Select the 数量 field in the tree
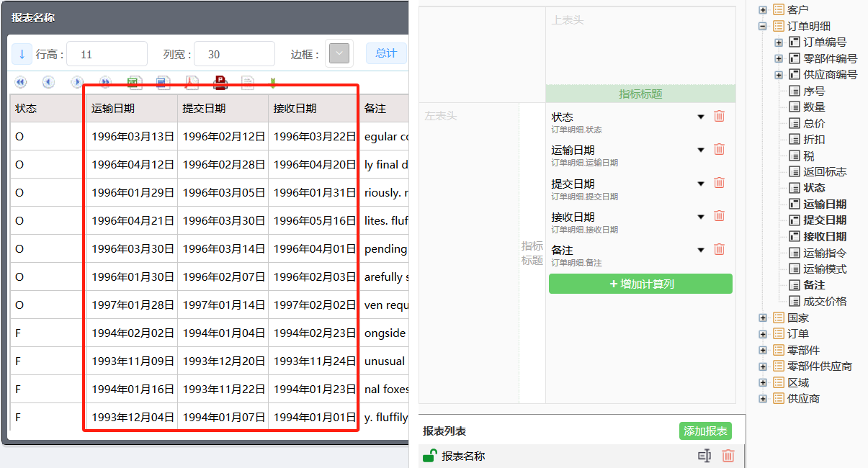Image resolution: width=868 pixels, height=468 pixels. pos(814,107)
